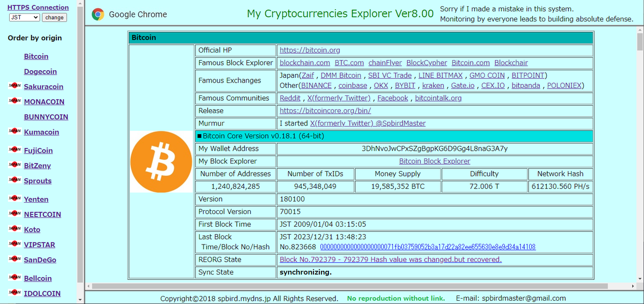Open the POLONIEX exchange link

tap(564, 86)
